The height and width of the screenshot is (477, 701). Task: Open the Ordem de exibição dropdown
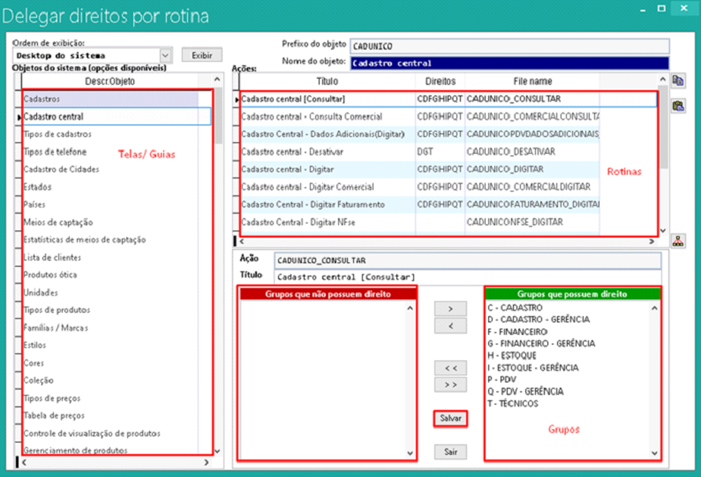coord(166,56)
